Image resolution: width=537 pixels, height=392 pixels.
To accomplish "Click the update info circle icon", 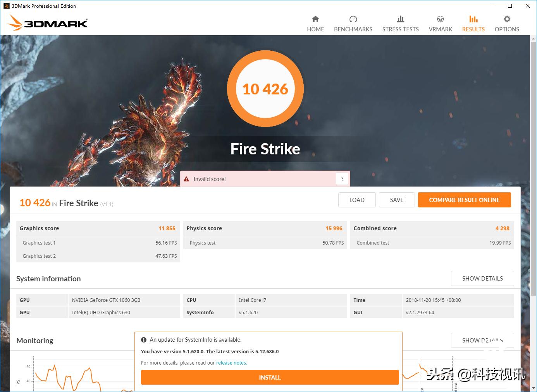I will [144, 340].
